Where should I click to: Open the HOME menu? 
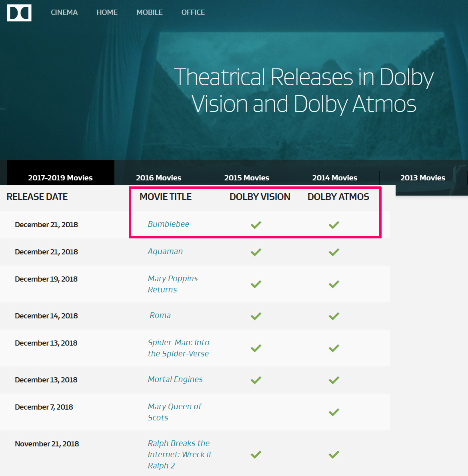coord(107,12)
